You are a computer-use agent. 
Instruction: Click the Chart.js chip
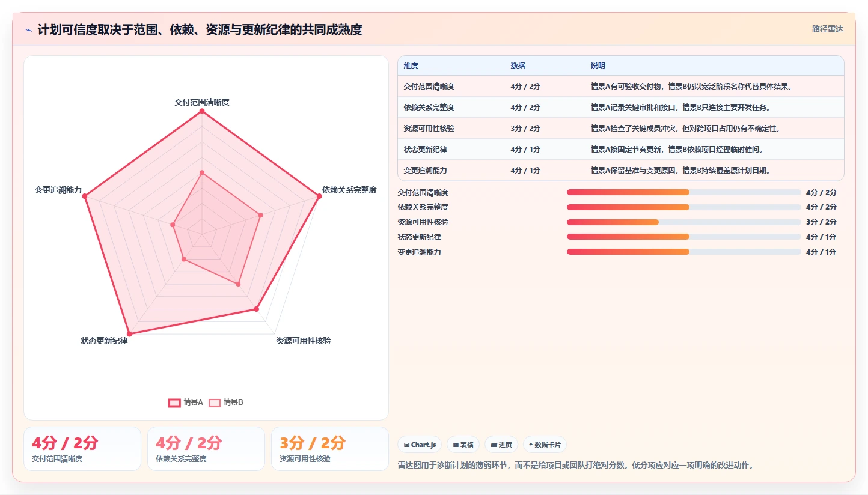pos(420,445)
